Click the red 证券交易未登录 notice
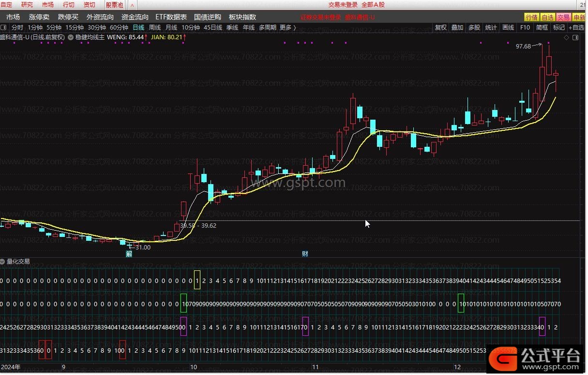Viewport: 588px width, 375px height. tap(320, 17)
